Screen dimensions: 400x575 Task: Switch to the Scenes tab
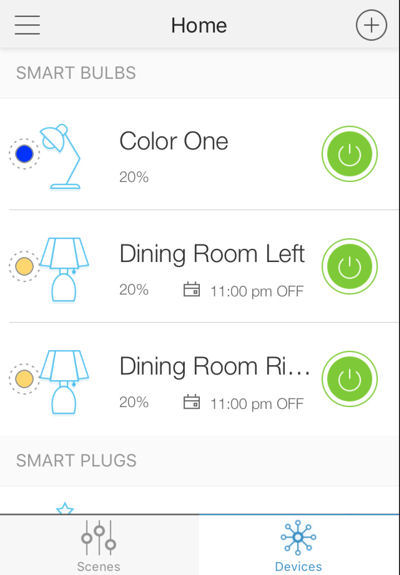[x=99, y=545]
